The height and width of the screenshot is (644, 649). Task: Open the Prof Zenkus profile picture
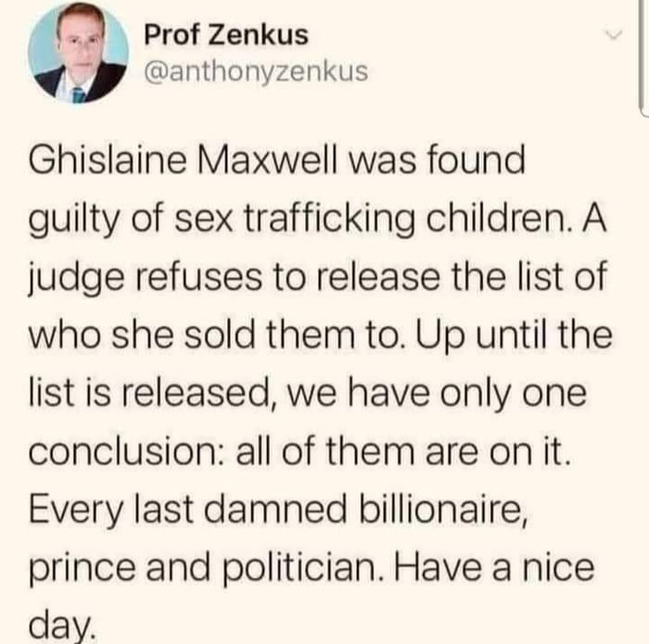click(x=78, y=52)
